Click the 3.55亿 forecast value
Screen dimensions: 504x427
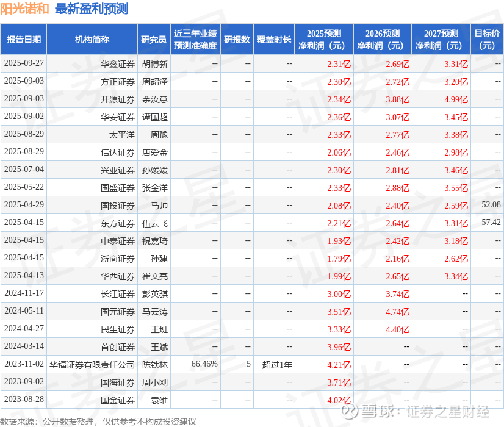(x=456, y=188)
